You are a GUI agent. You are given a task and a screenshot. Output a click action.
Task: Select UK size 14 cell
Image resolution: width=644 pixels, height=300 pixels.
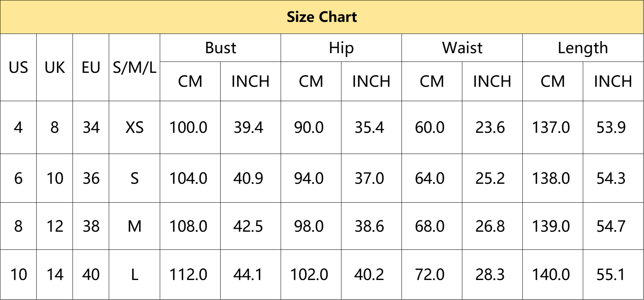tap(54, 275)
